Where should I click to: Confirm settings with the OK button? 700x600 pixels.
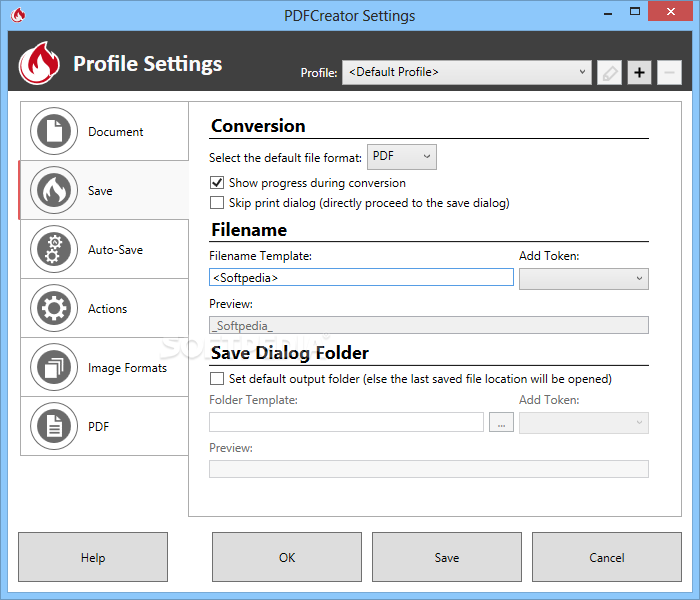point(287,557)
